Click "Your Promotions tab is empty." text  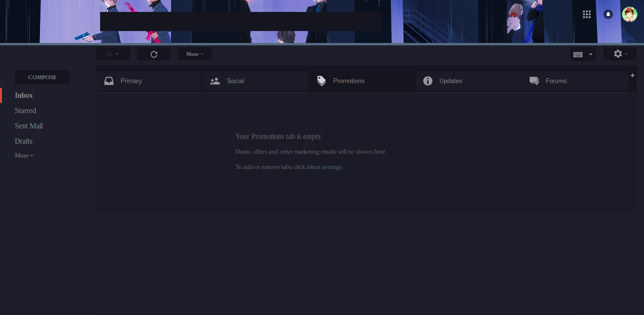coord(279,136)
